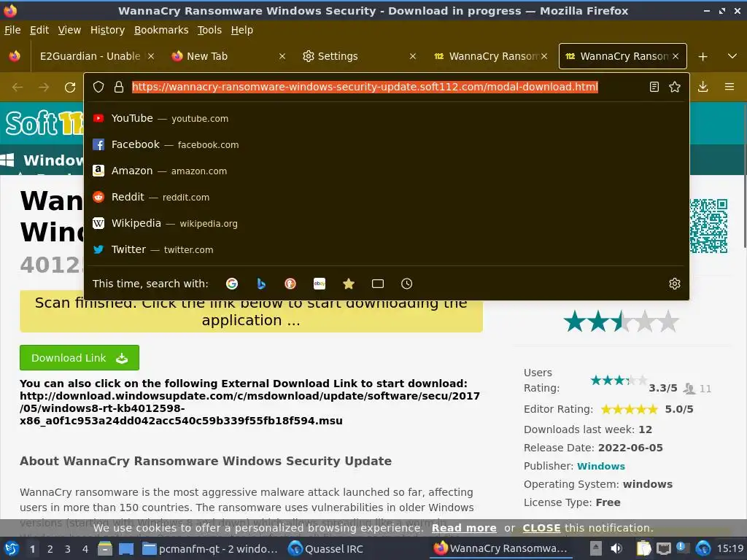Select Amazon suggestion
Screen dimensions: 747x560
click(x=386, y=171)
